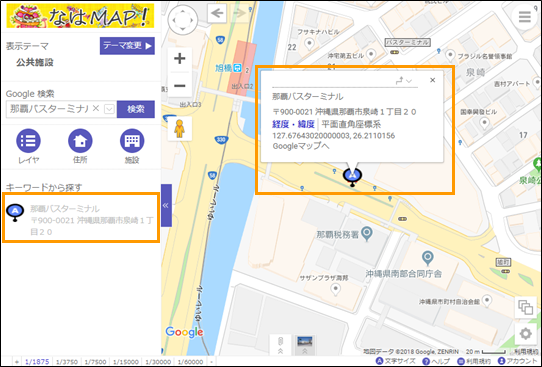
Task: Click the Street View pegman icon
Action: click(179, 129)
